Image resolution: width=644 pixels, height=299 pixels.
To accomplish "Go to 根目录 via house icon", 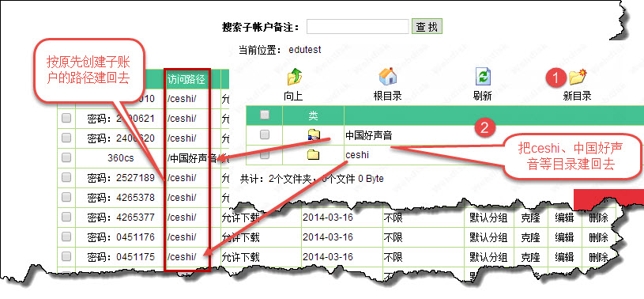I will (387, 77).
